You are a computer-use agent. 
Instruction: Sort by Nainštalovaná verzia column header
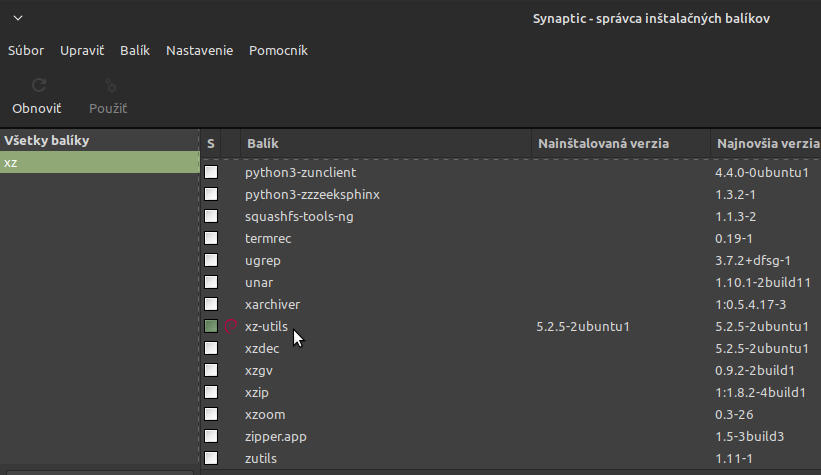620,143
